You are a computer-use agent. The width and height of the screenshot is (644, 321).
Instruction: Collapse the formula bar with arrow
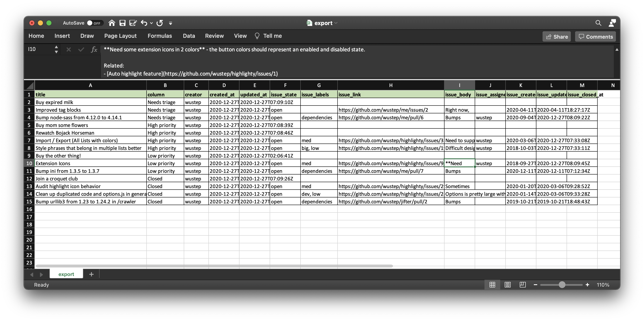[617, 49]
